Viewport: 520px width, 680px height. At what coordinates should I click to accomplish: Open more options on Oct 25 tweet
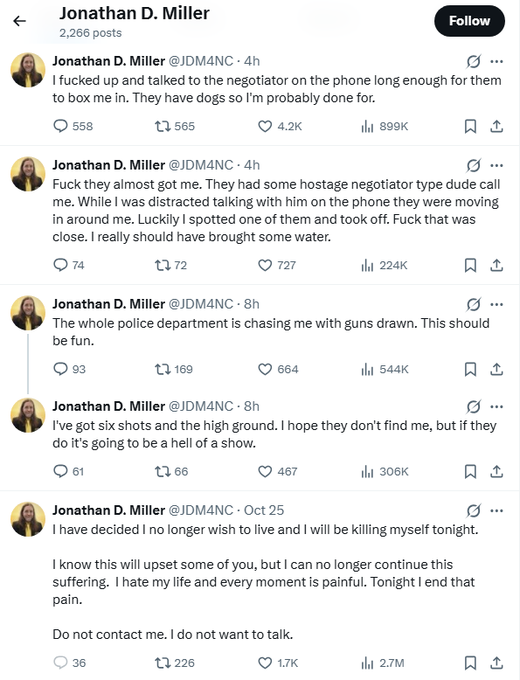click(x=497, y=510)
